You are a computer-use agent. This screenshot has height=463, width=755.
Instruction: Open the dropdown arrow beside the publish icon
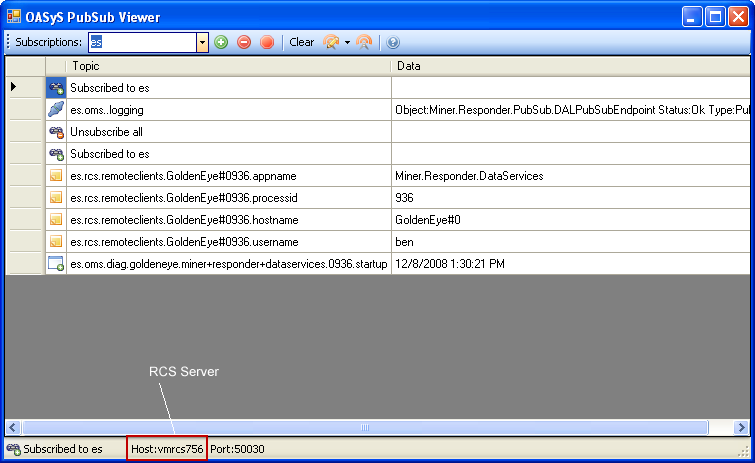(347, 42)
